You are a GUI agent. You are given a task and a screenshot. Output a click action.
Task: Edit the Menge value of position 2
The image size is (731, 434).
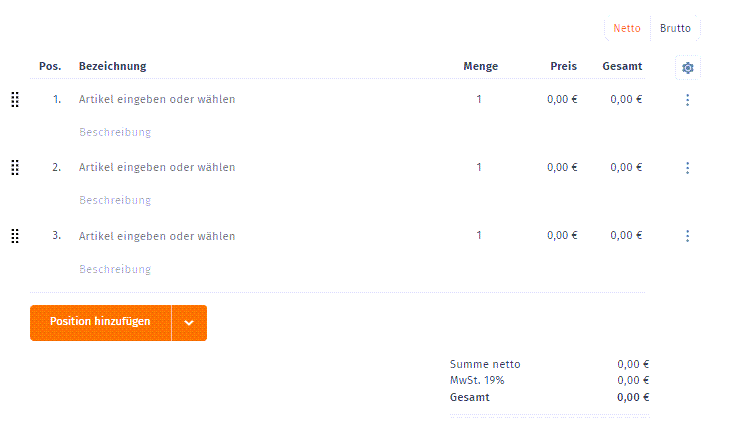point(479,167)
